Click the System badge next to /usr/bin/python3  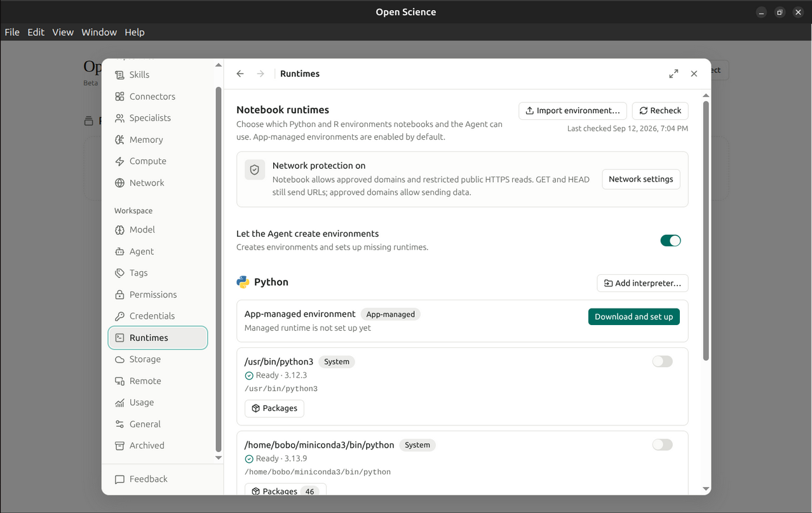point(337,362)
